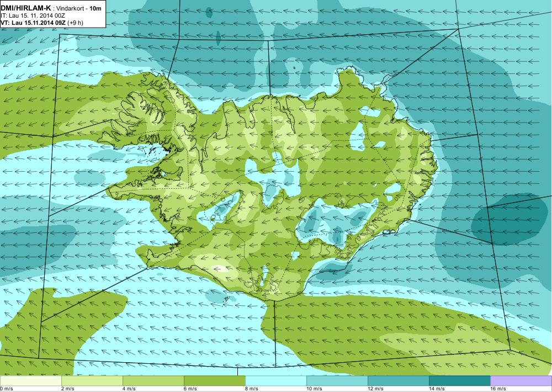Click the light green 2–4 m/s legend swatch
552x392 pixels.
point(92,381)
